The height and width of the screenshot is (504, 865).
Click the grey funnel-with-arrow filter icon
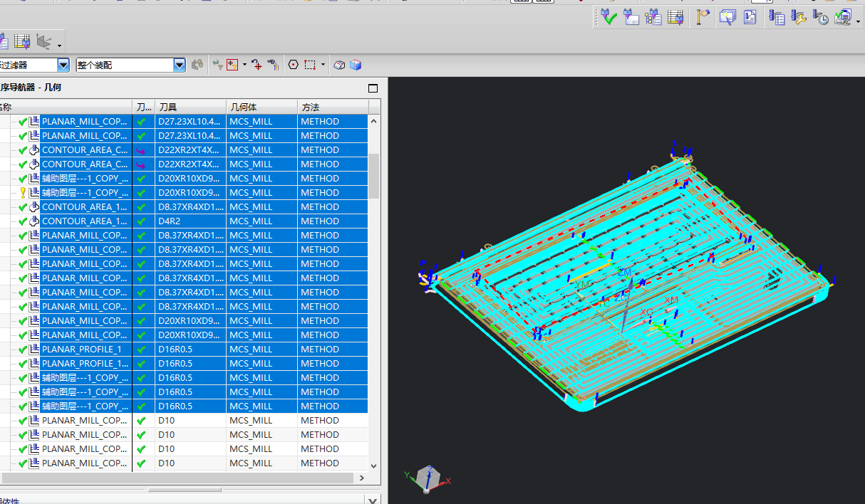coord(217,65)
